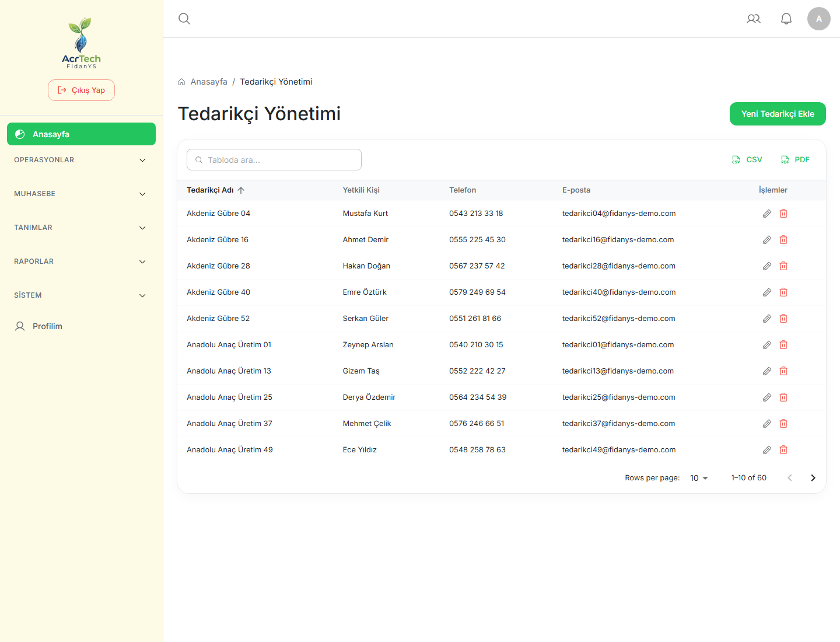Screen dimensions: 840x642
Task: Delete the Akdeniz Gübre 16 supplier
Action: (783, 240)
